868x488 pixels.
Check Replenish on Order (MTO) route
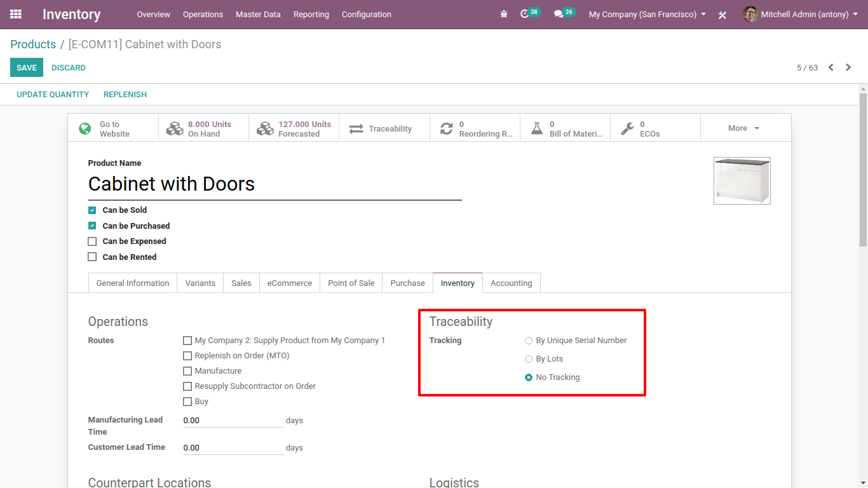(187, 356)
